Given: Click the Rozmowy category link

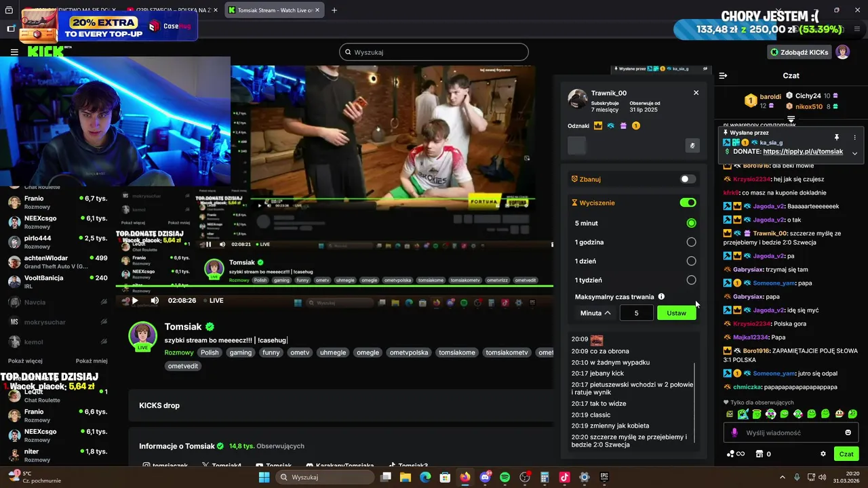Looking at the screenshot, I should (x=179, y=352).
